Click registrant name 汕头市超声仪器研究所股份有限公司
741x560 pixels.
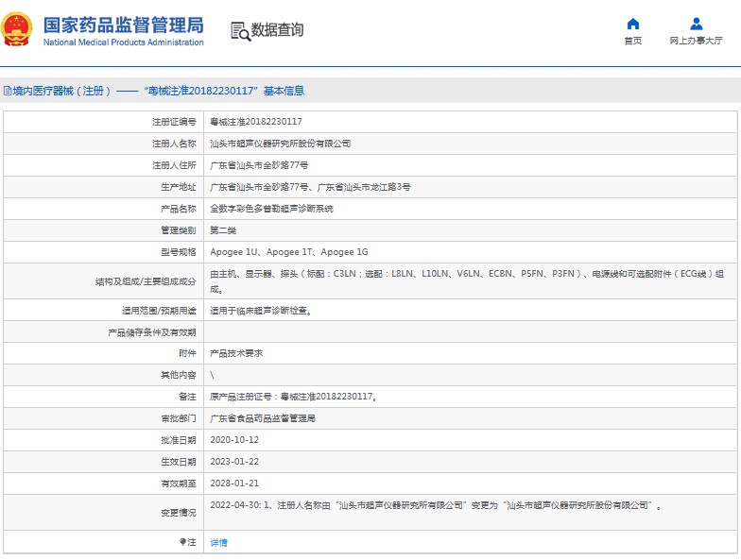pos(280,144)
